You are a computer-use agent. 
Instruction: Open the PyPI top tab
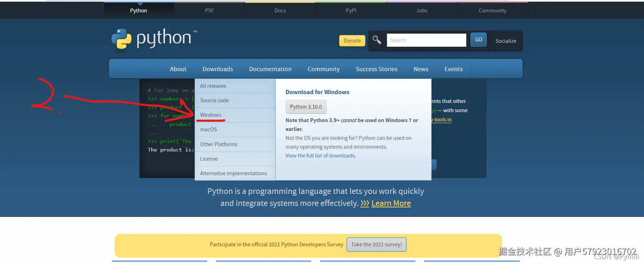(x=351, y=10)
